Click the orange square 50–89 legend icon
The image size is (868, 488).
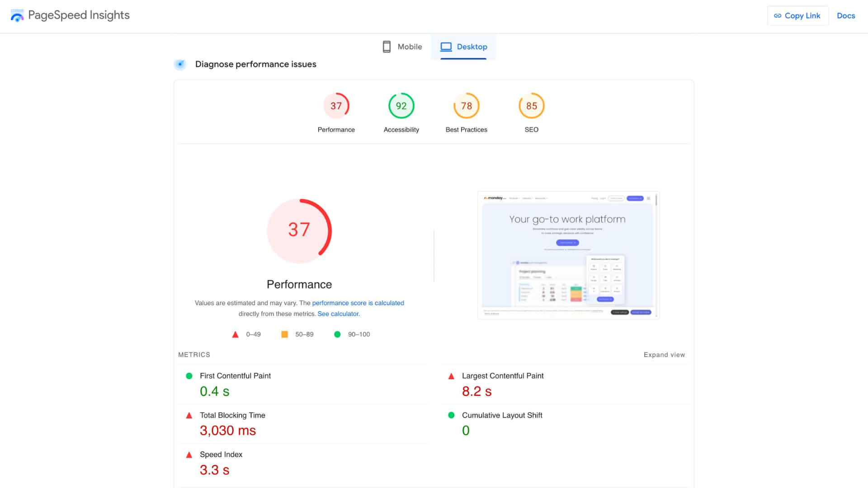[284, 334]
